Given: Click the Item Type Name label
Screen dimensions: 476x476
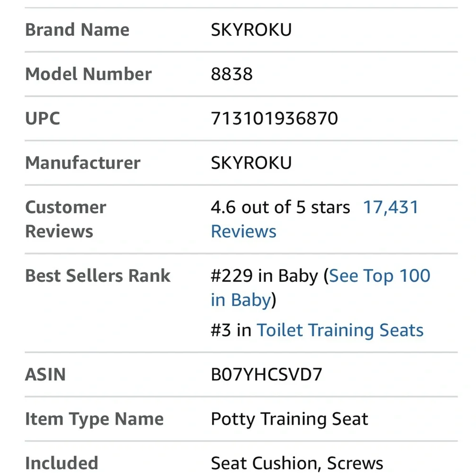Looking at the screenshot, I should coord(94,419).
